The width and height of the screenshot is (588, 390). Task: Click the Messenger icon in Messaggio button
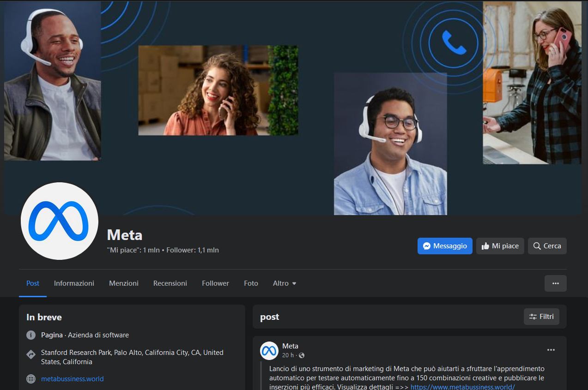click(427, 246)
